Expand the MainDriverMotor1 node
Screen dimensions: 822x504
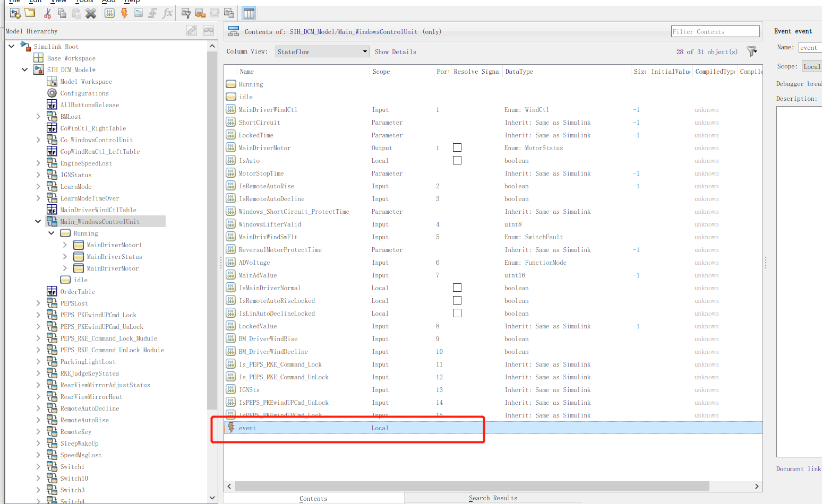point(65,245)
